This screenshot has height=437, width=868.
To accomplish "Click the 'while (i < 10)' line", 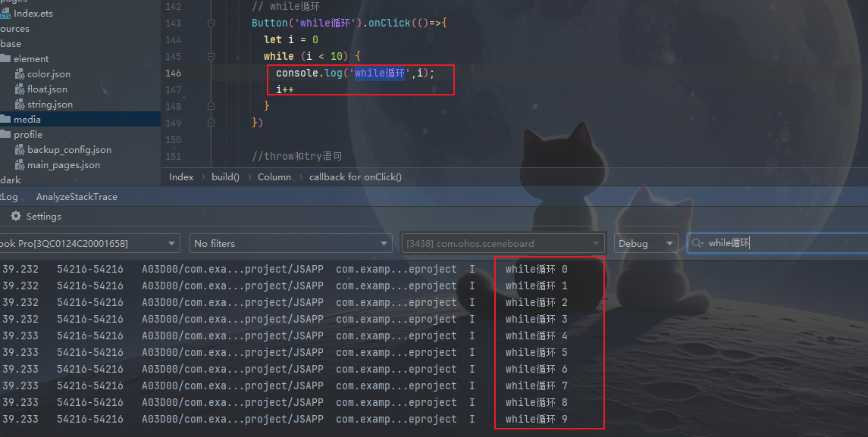I will (x=312, y=56).
